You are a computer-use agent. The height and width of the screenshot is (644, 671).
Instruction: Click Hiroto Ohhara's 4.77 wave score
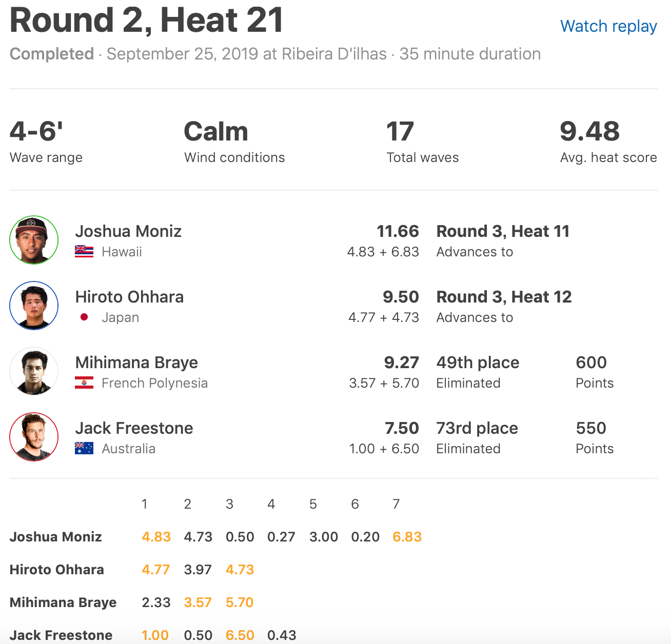pos(156,570)
